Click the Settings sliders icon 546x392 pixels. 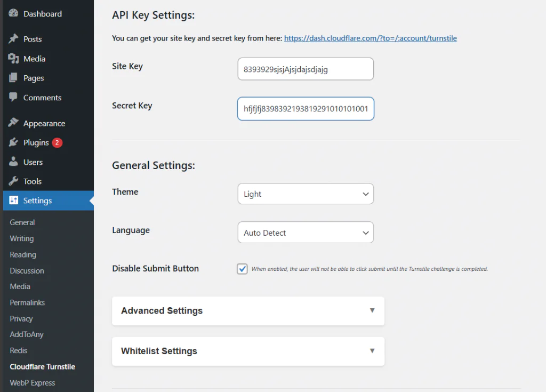(13, 200)
